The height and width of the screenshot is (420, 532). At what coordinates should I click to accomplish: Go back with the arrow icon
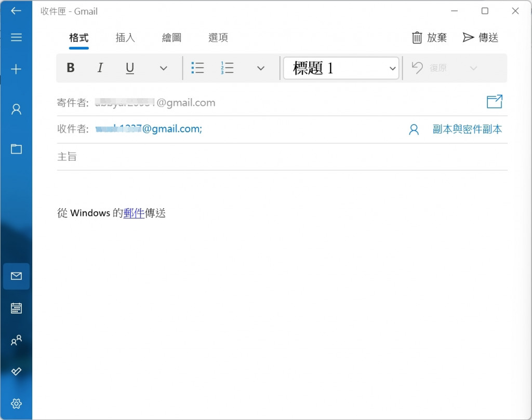tap(16, 11)
